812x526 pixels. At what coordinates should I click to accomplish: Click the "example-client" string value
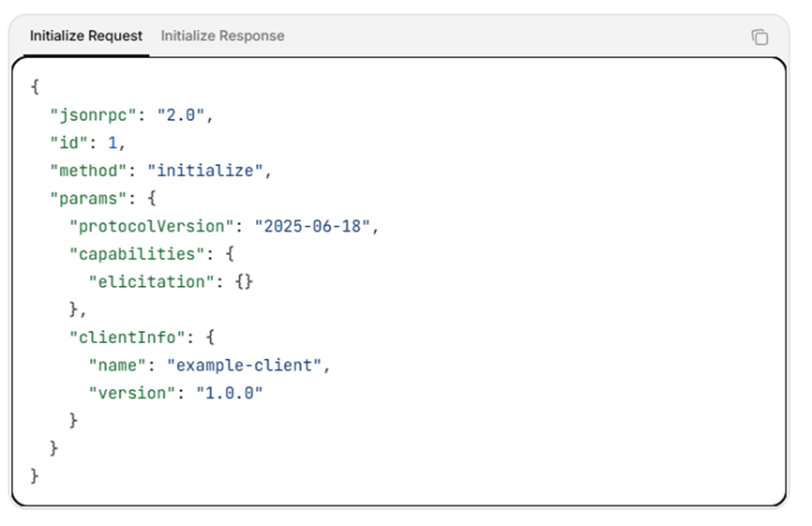248,365
